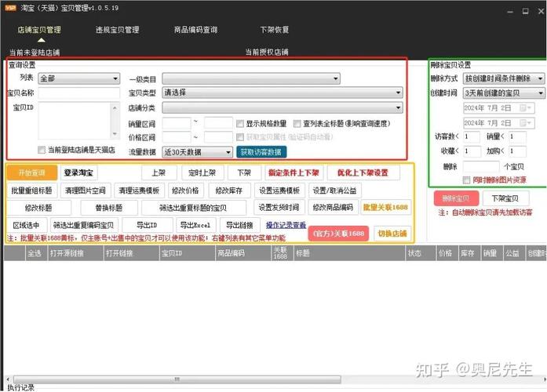Click the 全选 column header
547x392 pixels.
pyautogui.click(x=36, y=253)
